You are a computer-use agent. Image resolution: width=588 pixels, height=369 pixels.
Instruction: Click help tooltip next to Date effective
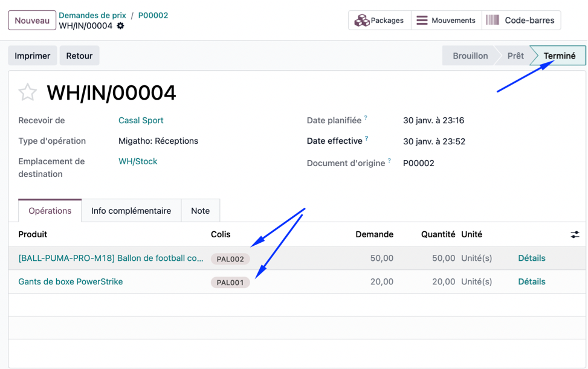pyautogui.click(x=366, y=139)
